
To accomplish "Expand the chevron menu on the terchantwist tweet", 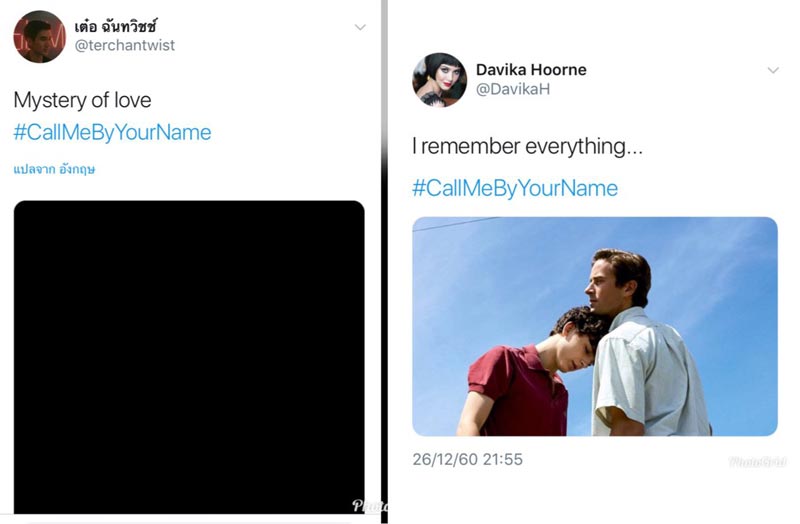I will 360,27.
